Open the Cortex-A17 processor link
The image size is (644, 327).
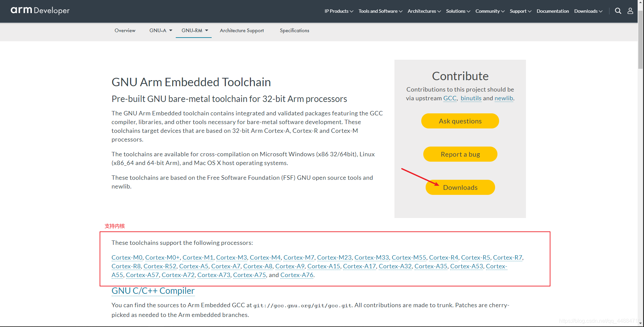[360, 266]
